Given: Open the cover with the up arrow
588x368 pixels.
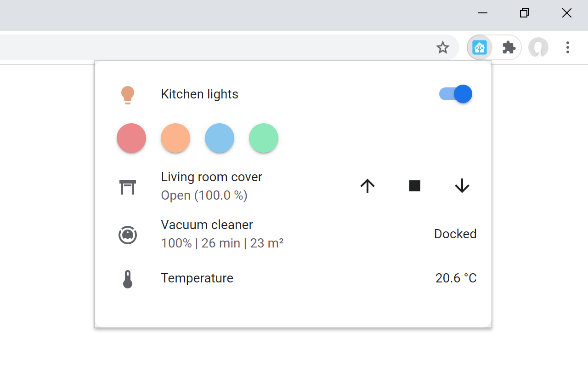Looking at the screenshot, I should pyautogui.click(x=367, y=186).
